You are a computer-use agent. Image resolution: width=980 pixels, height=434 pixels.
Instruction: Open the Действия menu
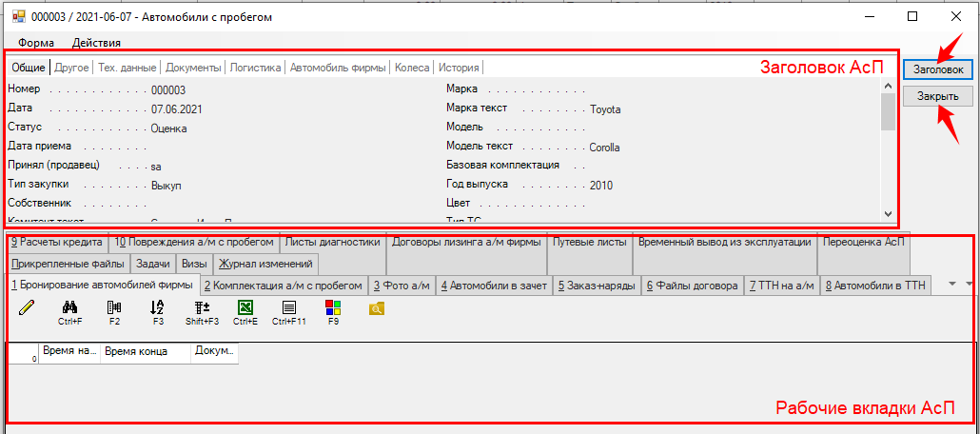click(96, 43)
